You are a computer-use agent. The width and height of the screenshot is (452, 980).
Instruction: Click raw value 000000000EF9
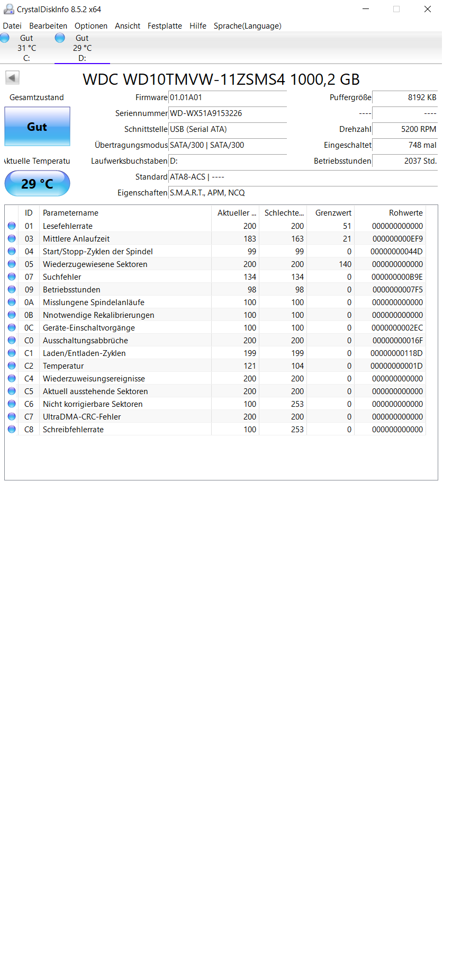click(x=397, y=239)
